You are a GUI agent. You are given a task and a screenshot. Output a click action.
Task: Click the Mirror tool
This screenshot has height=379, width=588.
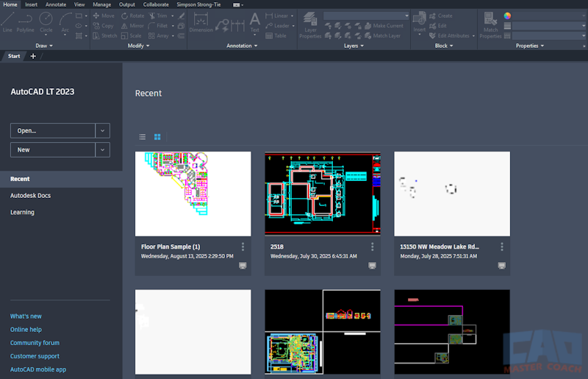132,26
